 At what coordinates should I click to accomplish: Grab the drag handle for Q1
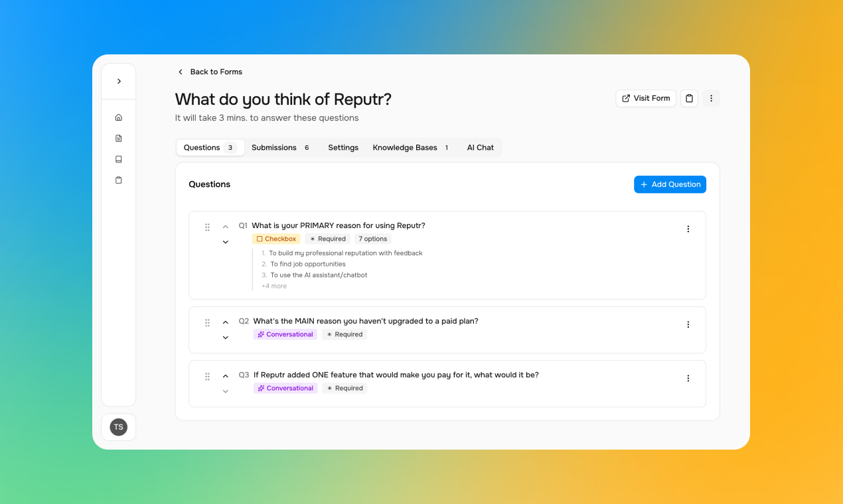pyautogui.click(x=207, y=227)
